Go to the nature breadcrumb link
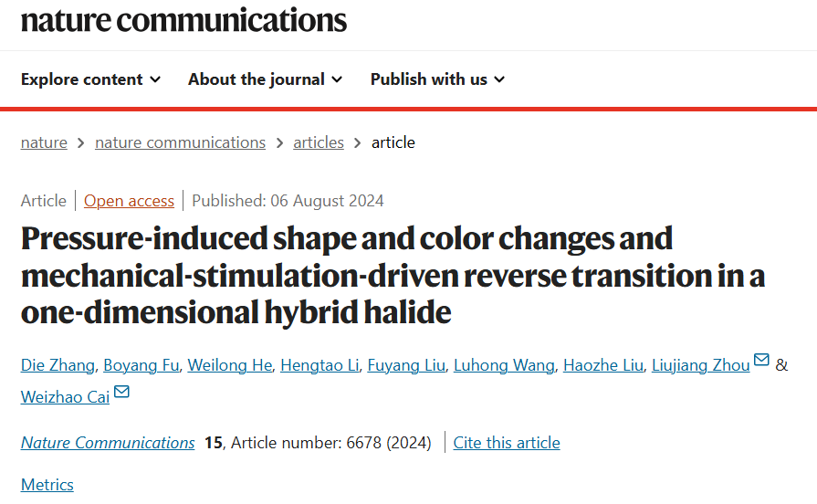 pyautogui.click(x=44, y=142)
